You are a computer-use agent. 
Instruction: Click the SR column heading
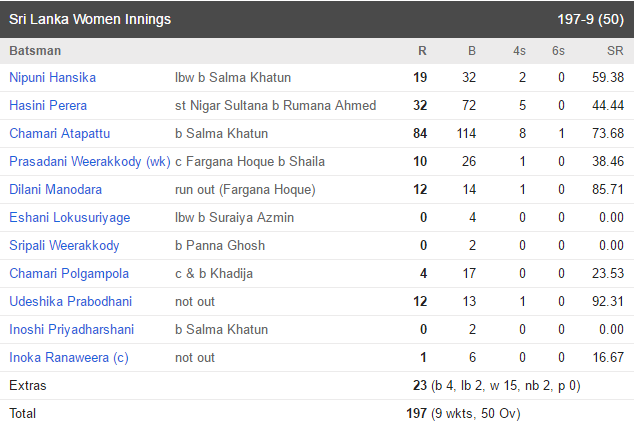[x=615, y=51]
